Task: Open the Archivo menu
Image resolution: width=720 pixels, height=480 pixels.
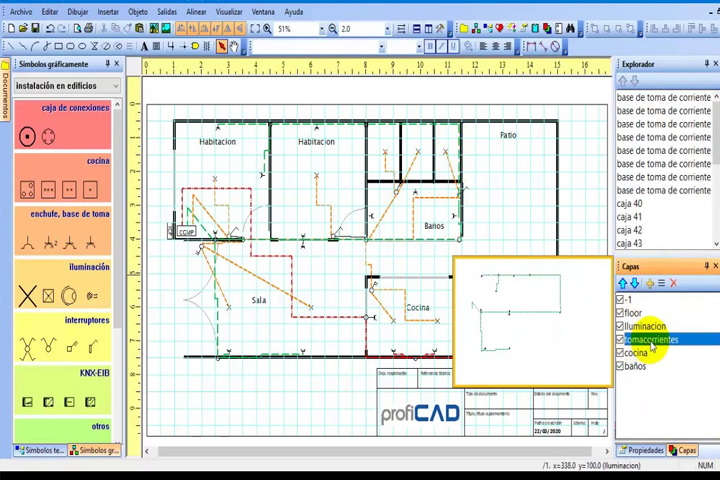Action: 21,12
